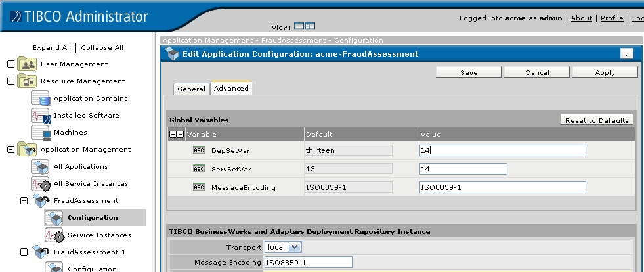This screenshot has width=644, height=272.
Task: Select Application Management in the tree
Action: [86, 150]
